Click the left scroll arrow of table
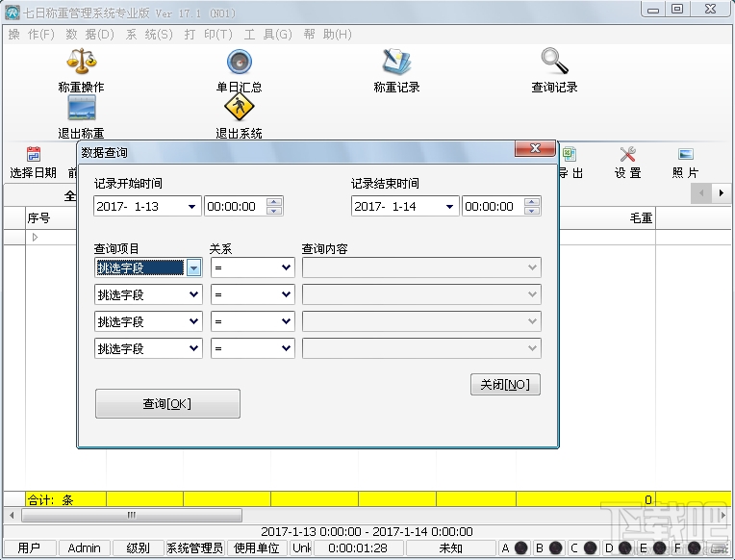This screenshot has height=560, width=735. click(12, 515)
